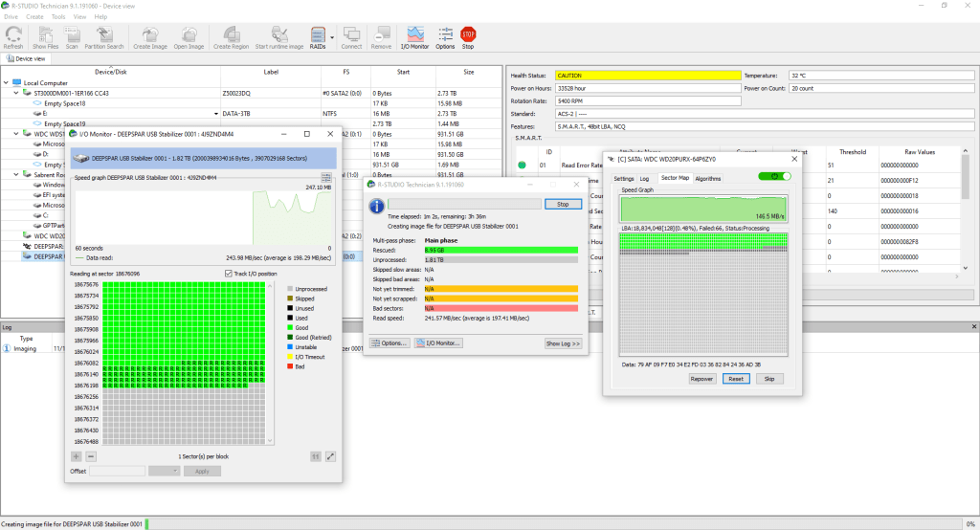This screenshot has width=980, height=530.
Task: Click the Show Log button
Action: tap(563, 342)
